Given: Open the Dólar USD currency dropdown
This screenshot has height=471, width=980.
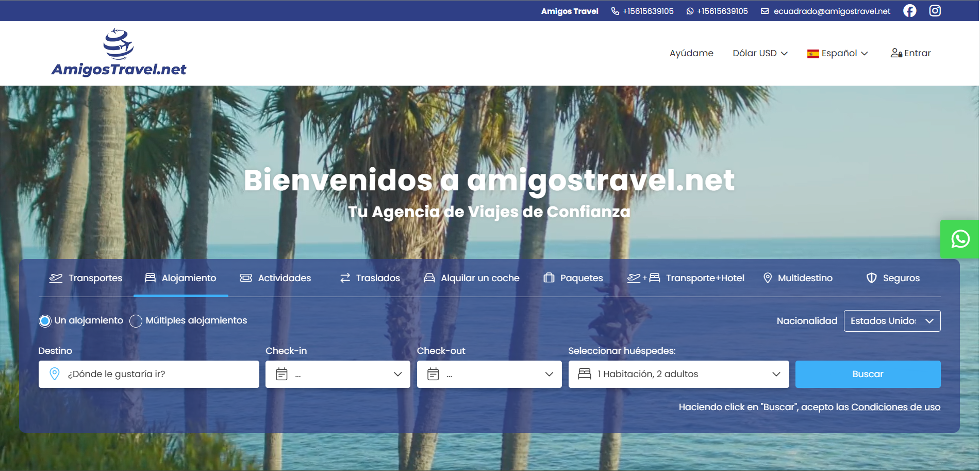Looking at the screenshot, I should coord(760,53).
